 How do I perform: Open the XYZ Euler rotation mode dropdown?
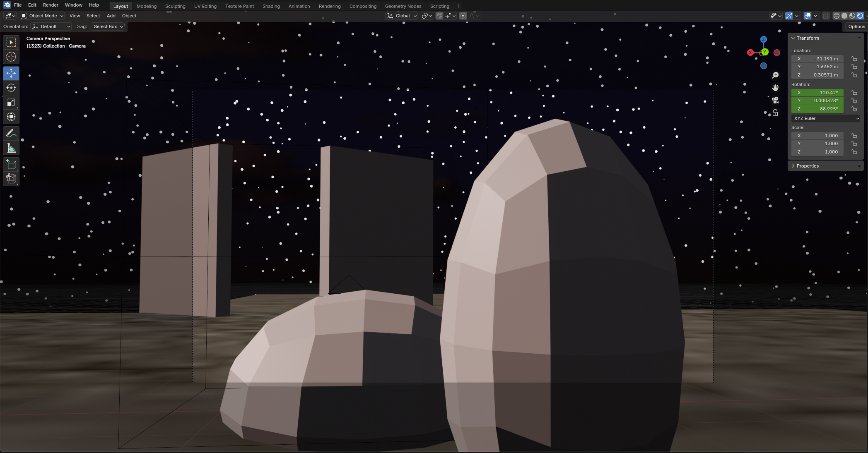click(x=826, y=118)
